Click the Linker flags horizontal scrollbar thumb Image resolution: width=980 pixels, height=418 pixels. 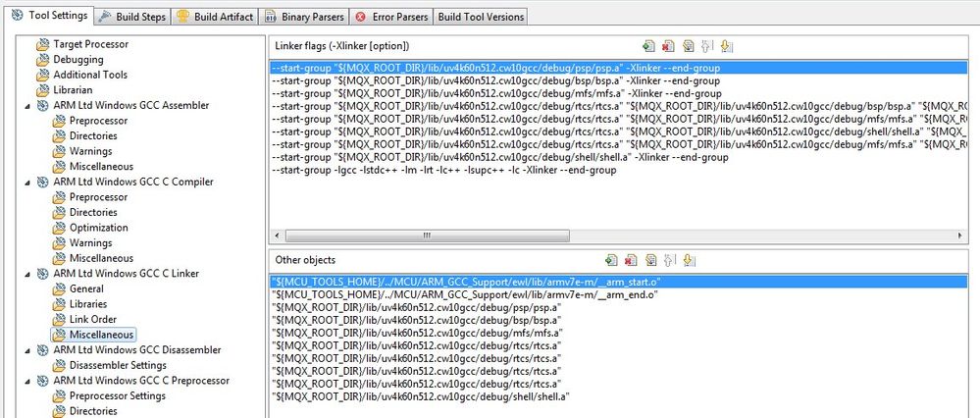426,236
